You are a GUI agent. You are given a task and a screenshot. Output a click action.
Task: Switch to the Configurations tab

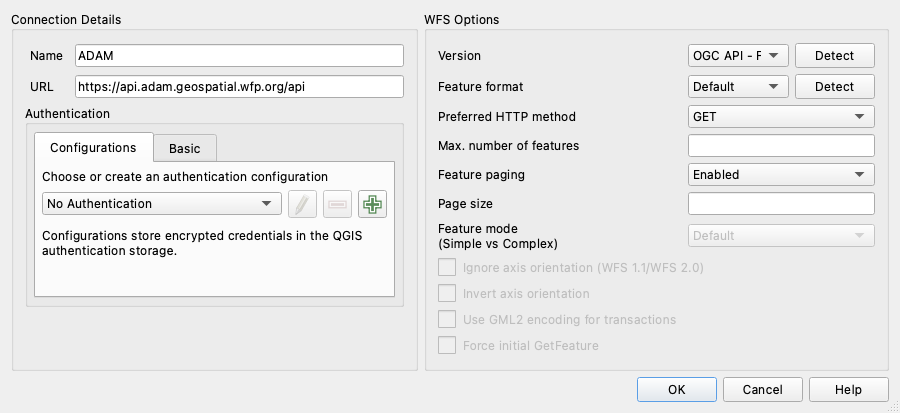(x=93, y=147)
